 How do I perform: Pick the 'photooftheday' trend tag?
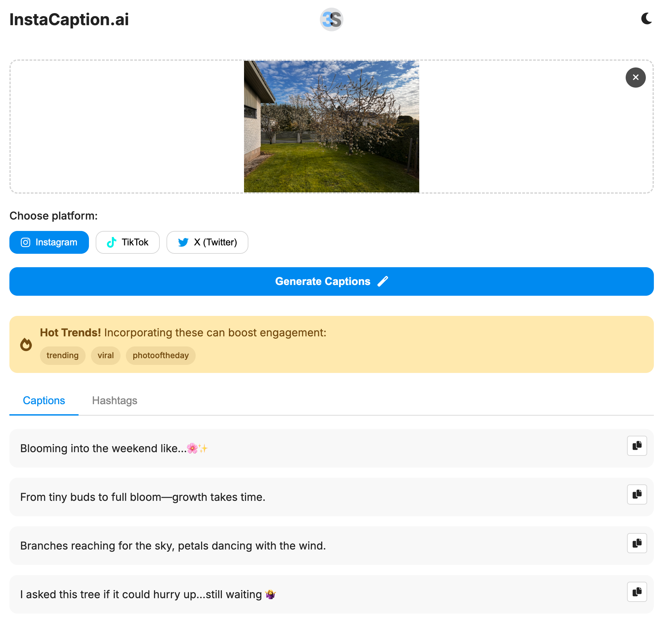pos(160,355)
